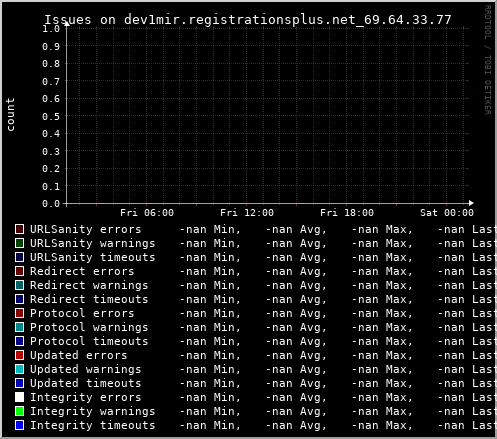Click the Integrity warnings bright green swatch
The height and width of the screenshot is (439, 497).
tap(19, 411)
